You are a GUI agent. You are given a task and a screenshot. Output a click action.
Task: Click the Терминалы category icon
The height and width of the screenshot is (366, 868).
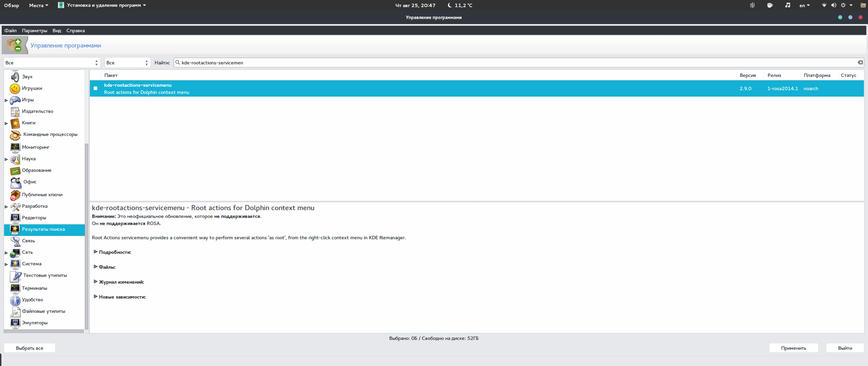tap(15, 288)
